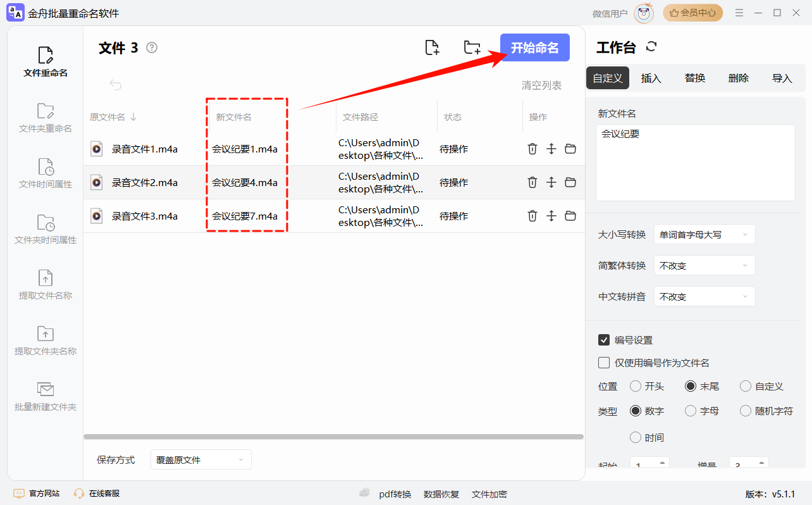Click inside the 新文件名 text field
812x505 pixels.
[x=695, y=161]
